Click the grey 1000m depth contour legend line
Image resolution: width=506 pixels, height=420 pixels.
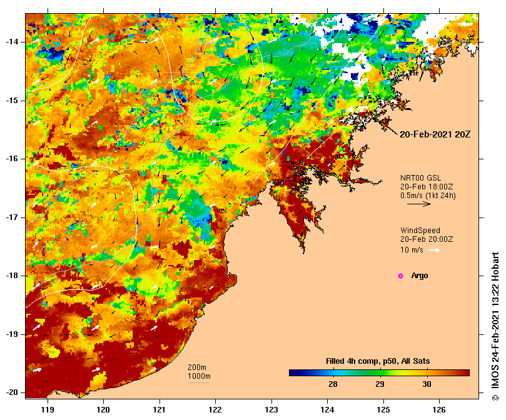pyautogui.click(x=198, y=383)
